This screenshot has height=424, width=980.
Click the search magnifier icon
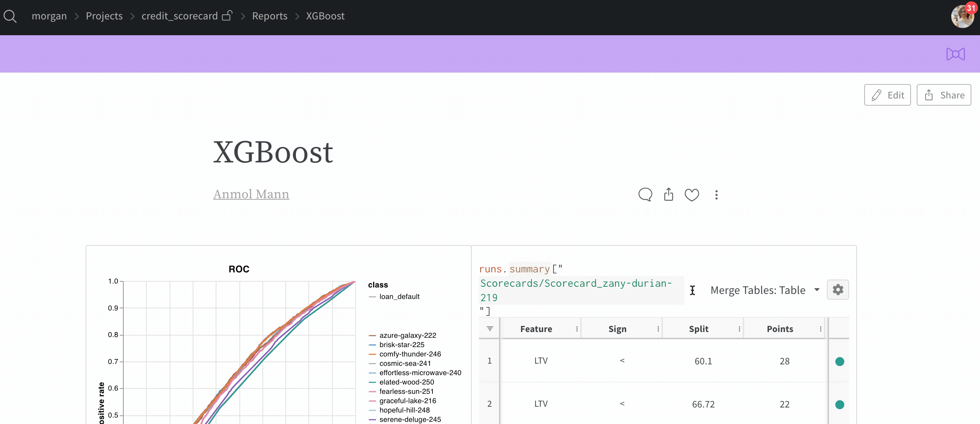[x=10, y=16]
